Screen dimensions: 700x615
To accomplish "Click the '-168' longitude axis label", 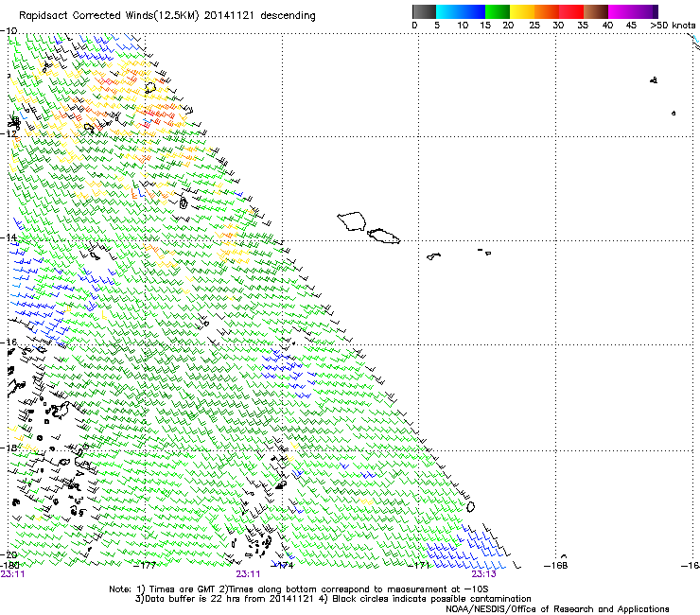I will [556, 566].
